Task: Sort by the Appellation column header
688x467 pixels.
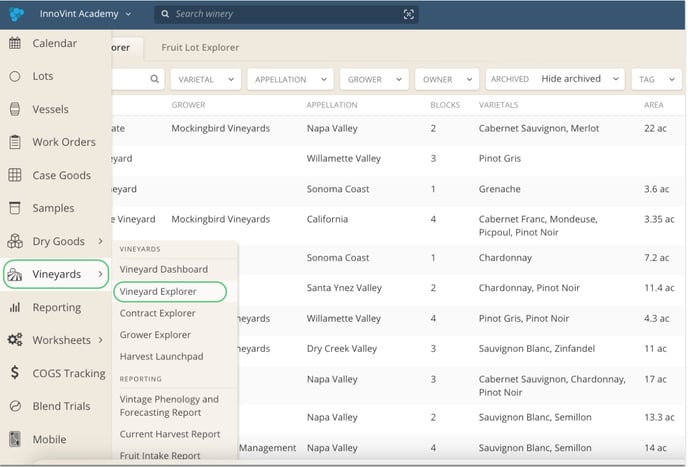Action: tap(332, 105)
